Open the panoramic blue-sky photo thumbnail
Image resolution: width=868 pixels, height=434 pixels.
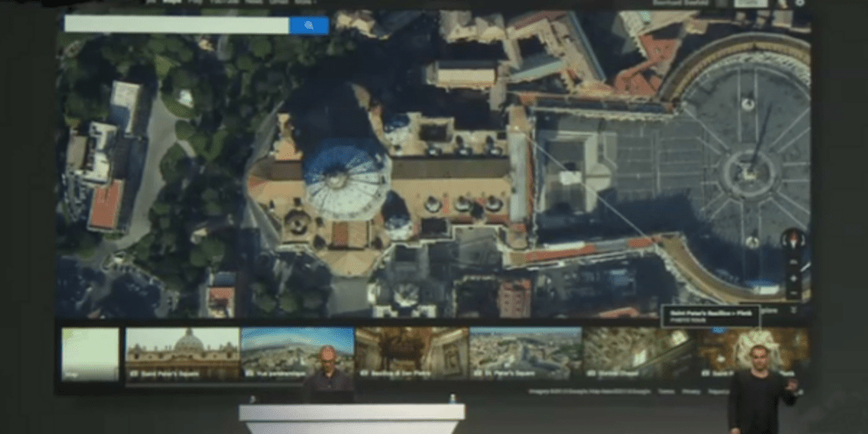(297, 353)
